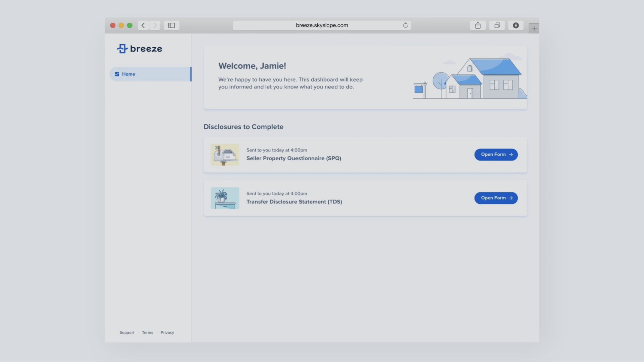
Task: Go back using browser back arrow
Action: [x=143, y=25]
